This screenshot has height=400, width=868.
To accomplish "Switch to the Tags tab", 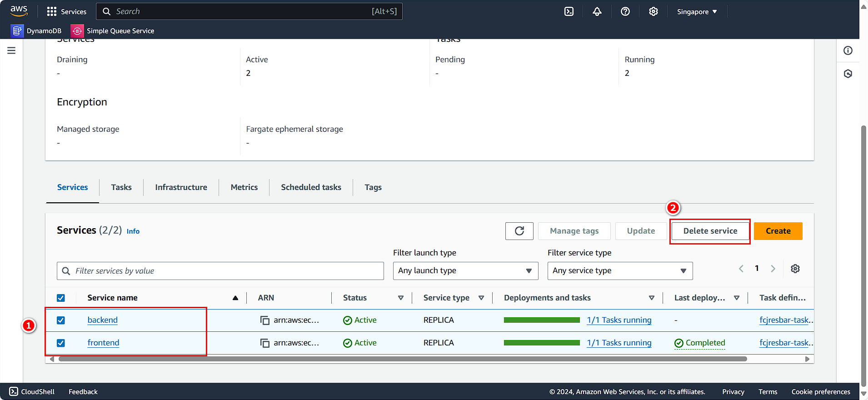I will (373, 187).
